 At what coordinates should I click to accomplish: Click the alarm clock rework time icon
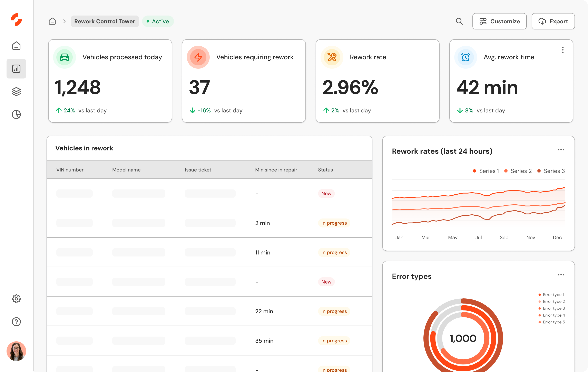coord(465,57)
